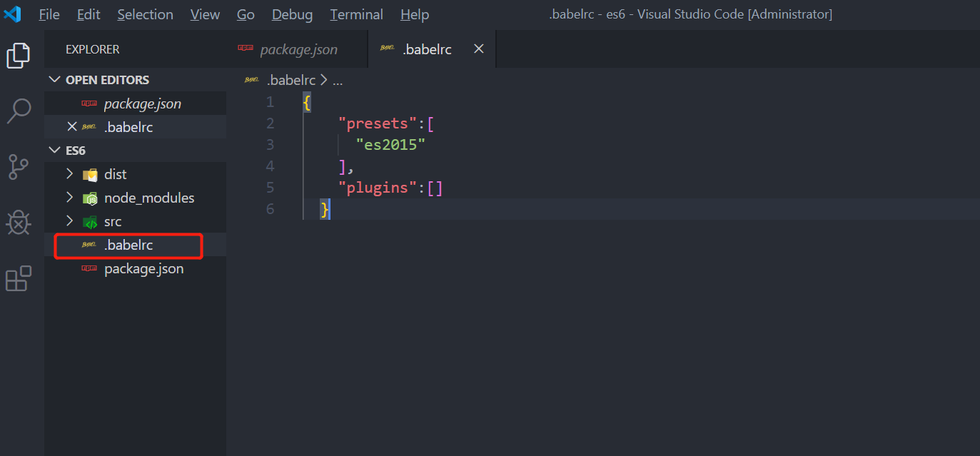The image size is (980, 456).
Task: Close .babelrc in Open Editors list
Action: tap(71, 127)
